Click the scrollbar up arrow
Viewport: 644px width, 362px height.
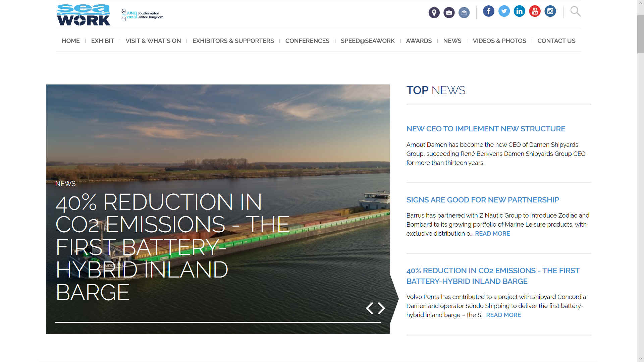point(641,3)
